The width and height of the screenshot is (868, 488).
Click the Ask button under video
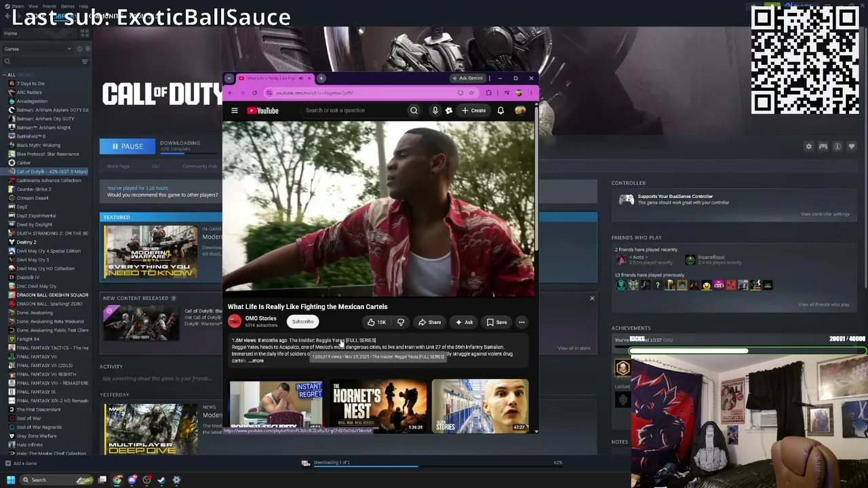pyautogui.click(x=465, y=322)
